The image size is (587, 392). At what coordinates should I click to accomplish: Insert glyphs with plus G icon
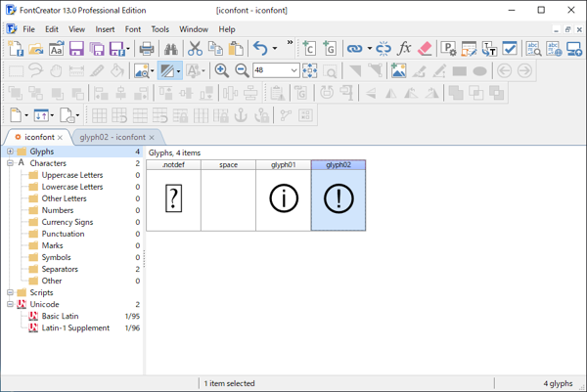click(x=330, y=49)
